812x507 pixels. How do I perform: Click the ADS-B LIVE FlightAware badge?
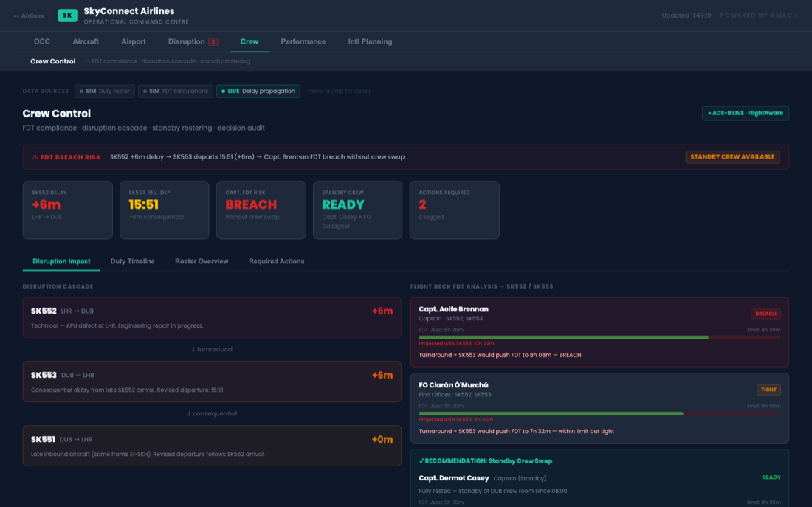click(746, 113)
